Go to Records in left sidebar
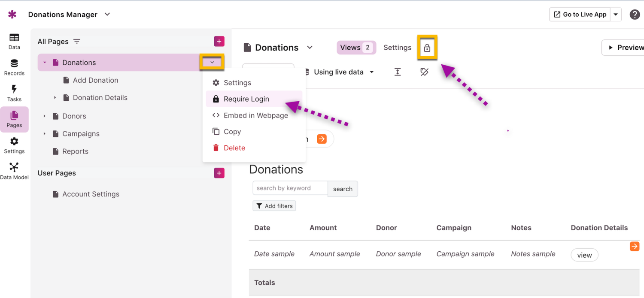This screenshot has width=644, height=298. click(x=14, y=67)
